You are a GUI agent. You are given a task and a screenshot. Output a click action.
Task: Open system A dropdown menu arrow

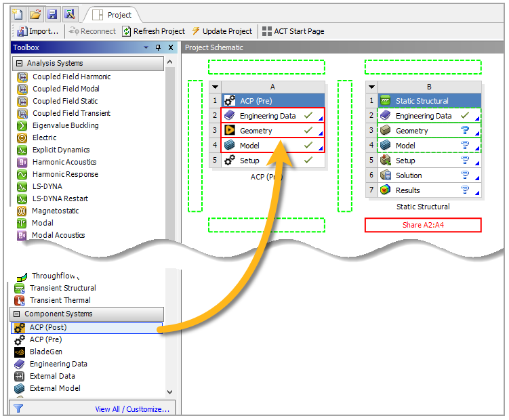[216, 87]
